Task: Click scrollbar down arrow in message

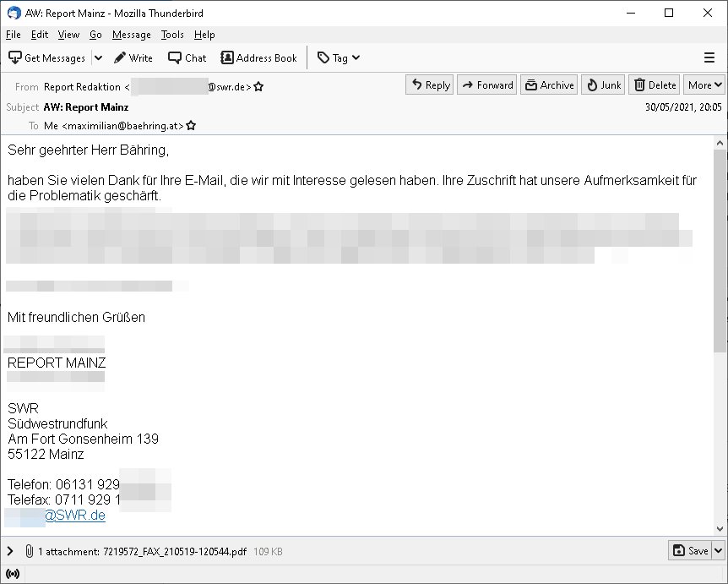Action: pos(720,528)
